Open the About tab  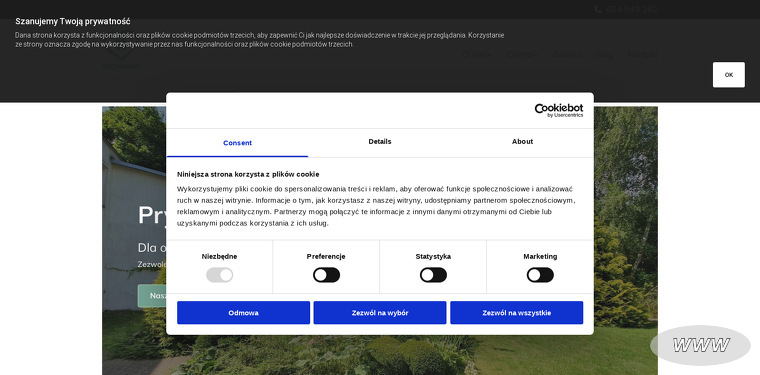tap(522, 141)
